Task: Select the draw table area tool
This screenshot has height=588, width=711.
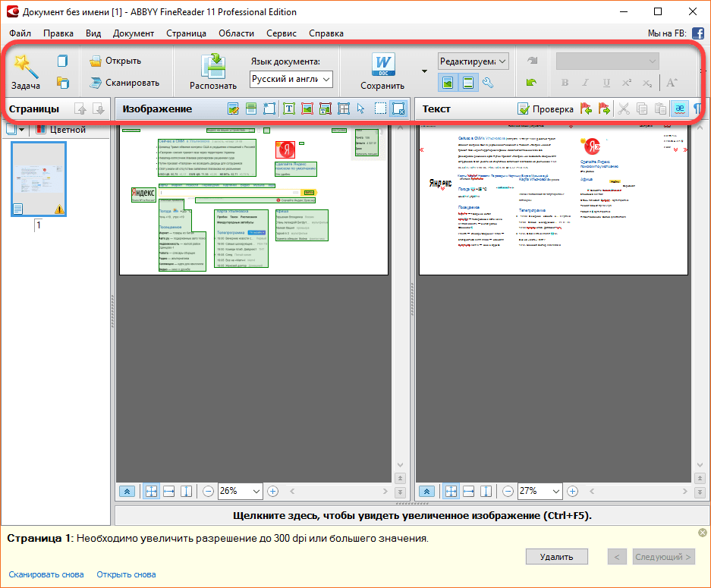Action: (343, 108)
